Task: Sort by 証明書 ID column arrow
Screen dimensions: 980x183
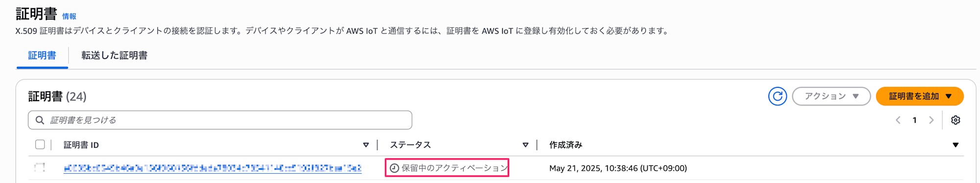Action: pos(366,145)
